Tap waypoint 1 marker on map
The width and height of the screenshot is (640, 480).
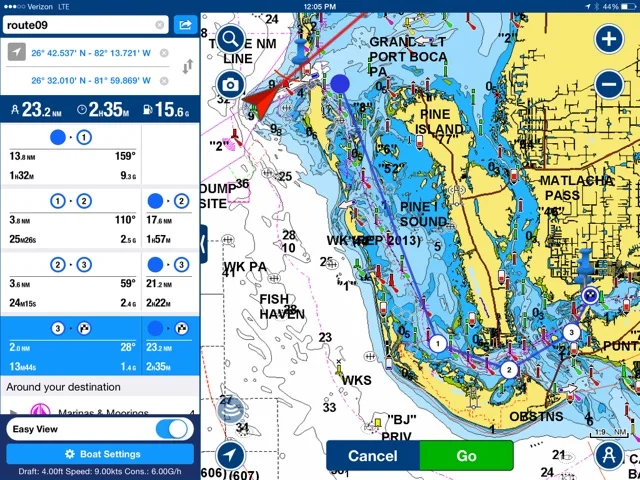click(x=438, y=344)
